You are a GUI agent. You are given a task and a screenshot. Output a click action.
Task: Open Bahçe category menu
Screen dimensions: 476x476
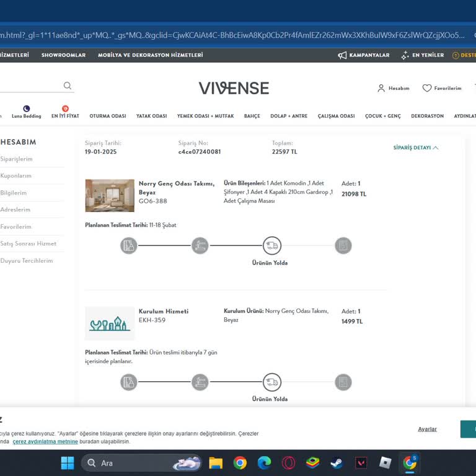[252, 116]
